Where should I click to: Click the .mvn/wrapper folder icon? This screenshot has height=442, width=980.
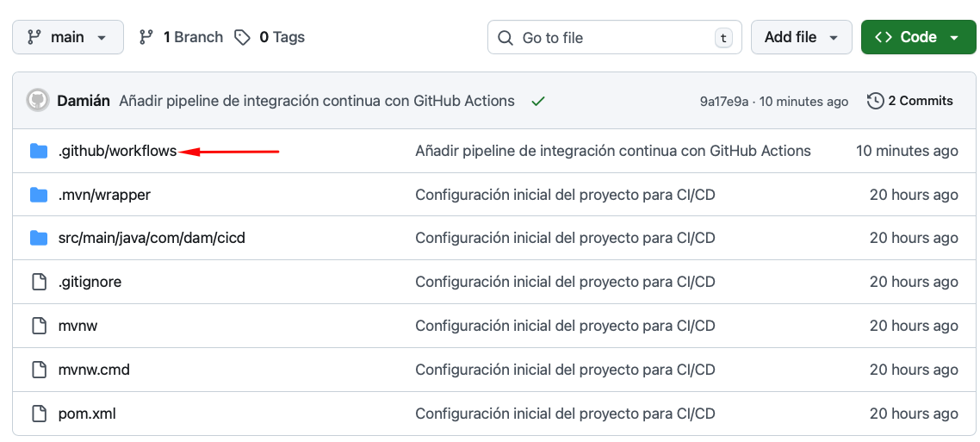(39, 196)
